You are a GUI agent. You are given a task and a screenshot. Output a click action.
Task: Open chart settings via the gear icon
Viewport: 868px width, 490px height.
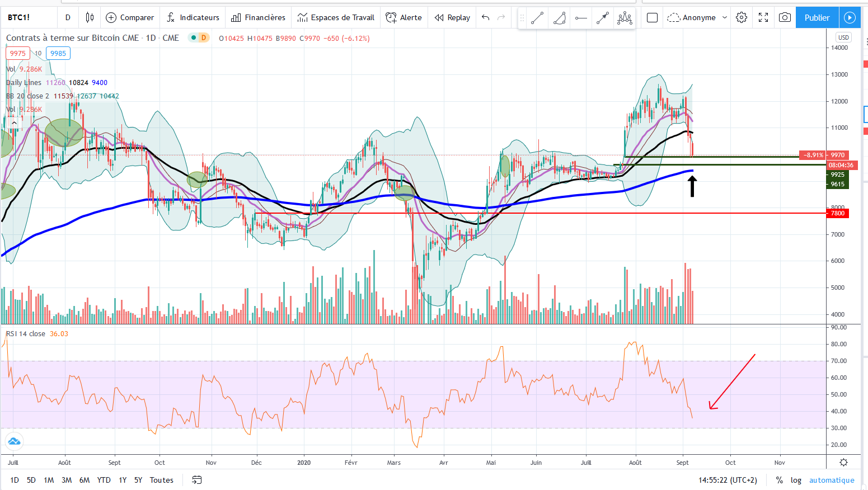pyautogui.click(x=742, y=17)
